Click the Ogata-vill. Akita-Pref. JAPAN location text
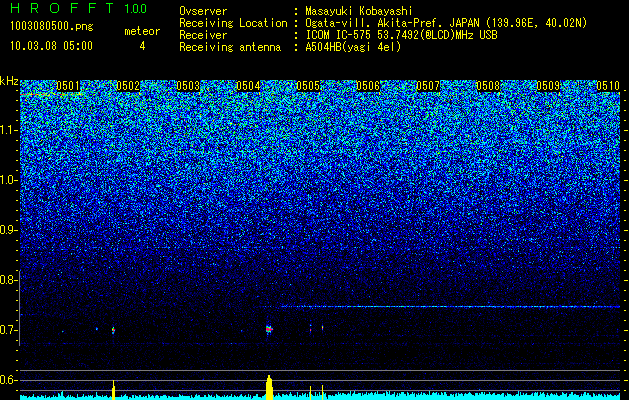Viewport: 629px width, 400px height. (446, 23)
